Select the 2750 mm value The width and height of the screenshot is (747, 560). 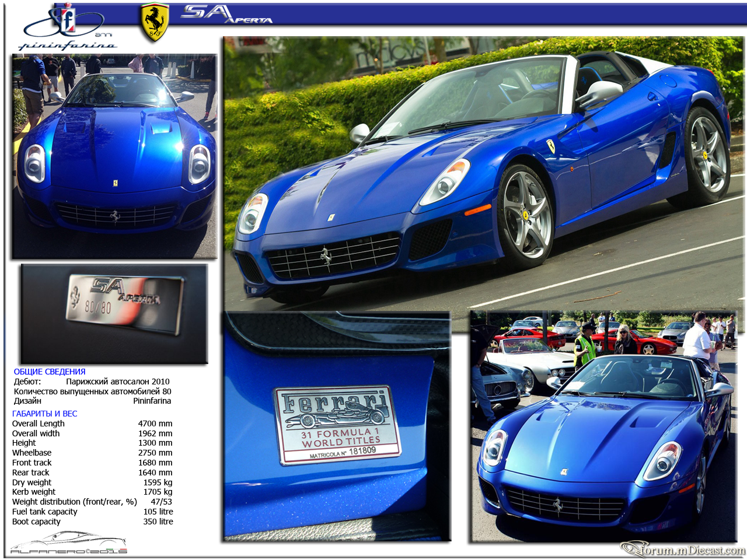coord(155,453)
